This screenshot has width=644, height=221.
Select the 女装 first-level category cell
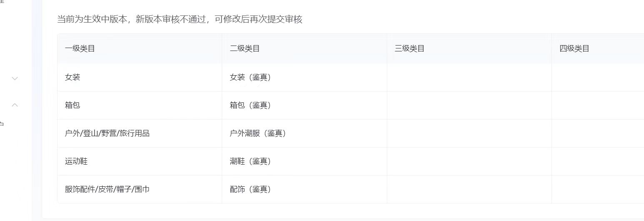click(73, 77)
